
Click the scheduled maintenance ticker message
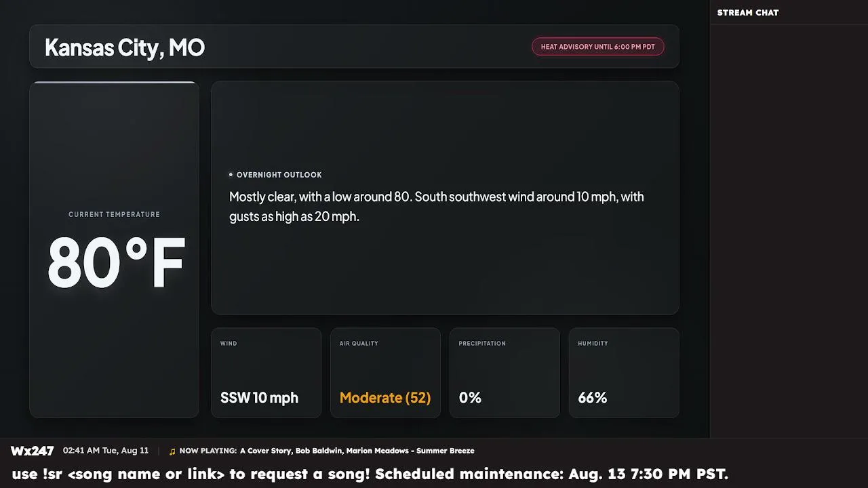click(552, 474)
